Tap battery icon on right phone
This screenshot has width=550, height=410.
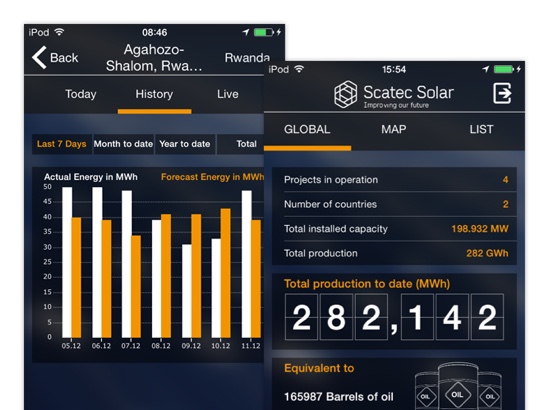[504, 69]
